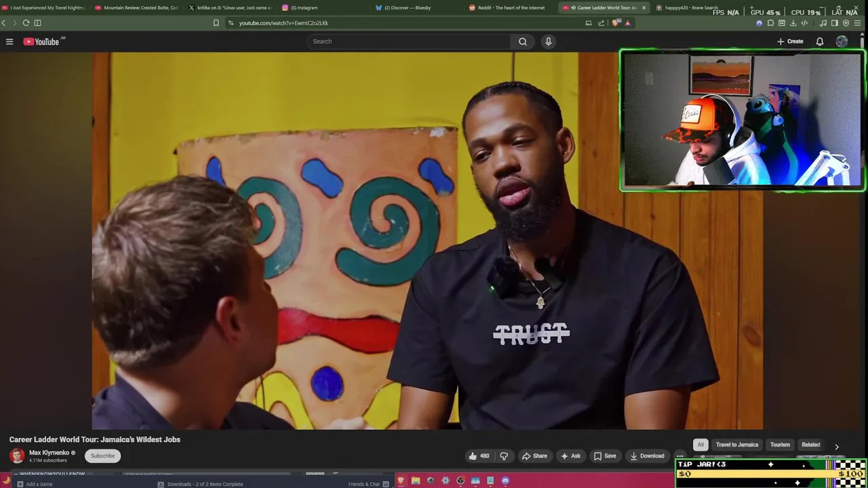Image resolution: width=868 pixels, height=488 pixels.
Task: Switch to 'I Just Experienced My Travel Nightmare' tab
Action: 44,7
